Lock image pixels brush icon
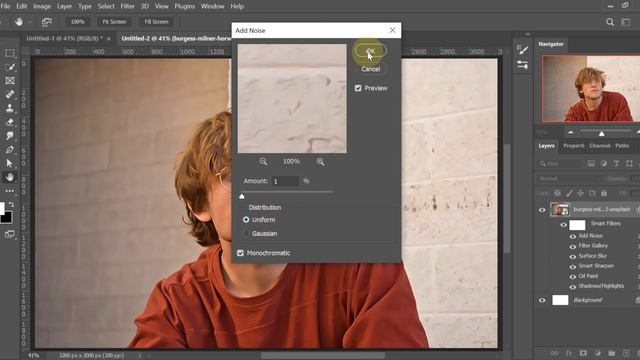Screen dimensions: 640x360 (569, 193)
